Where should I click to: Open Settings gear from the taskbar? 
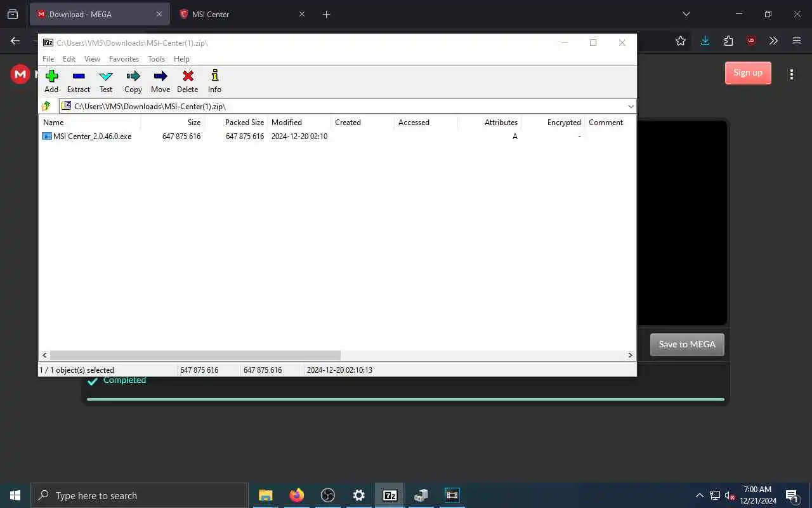point(359,495)
